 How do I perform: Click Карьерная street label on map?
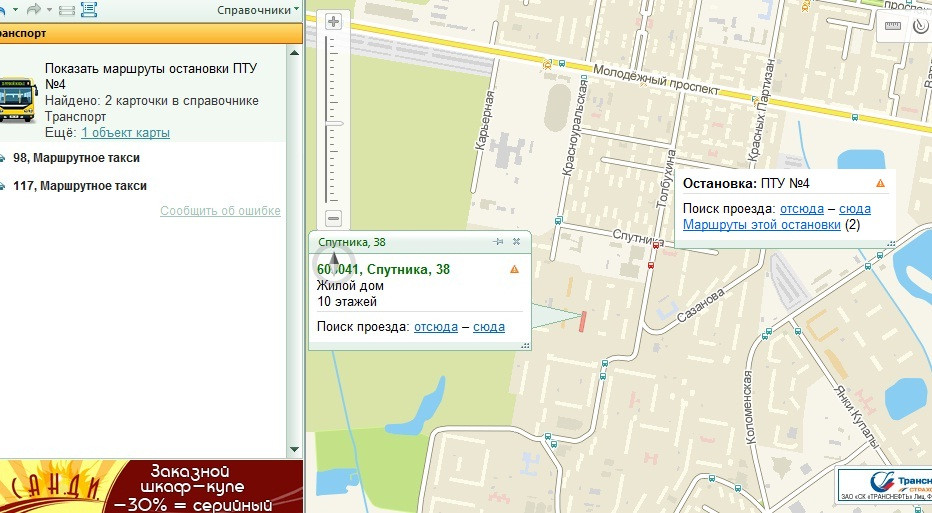484,120
